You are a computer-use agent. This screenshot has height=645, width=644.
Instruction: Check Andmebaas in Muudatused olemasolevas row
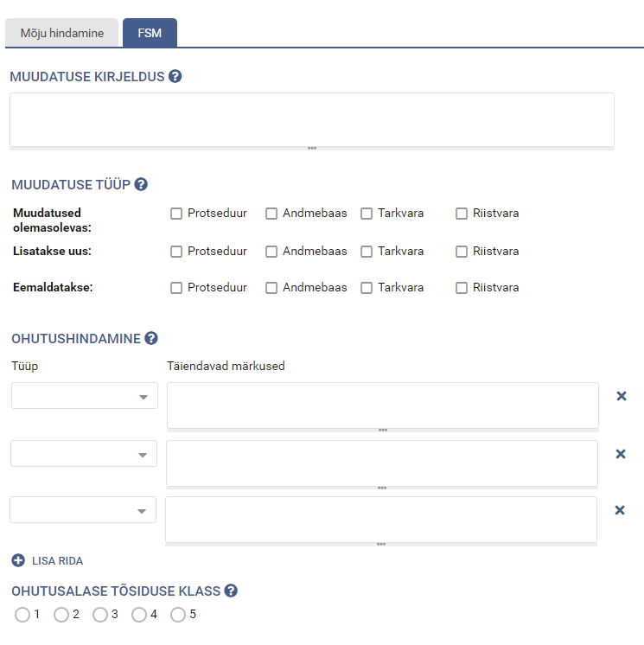[271, 214]
